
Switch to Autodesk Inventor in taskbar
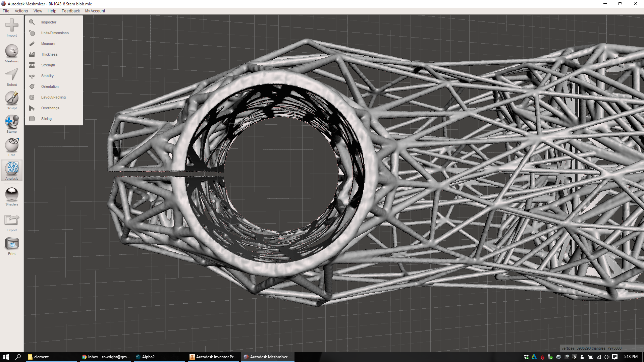click(213, 357)
